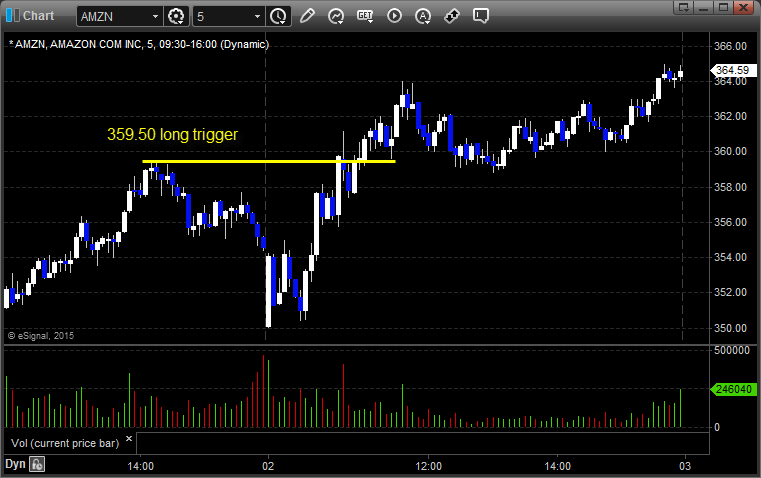Select the 359.50 long trigger text annotation
Image resolution: width=761 pixels, height=478 pixels.
pos(173,134)
